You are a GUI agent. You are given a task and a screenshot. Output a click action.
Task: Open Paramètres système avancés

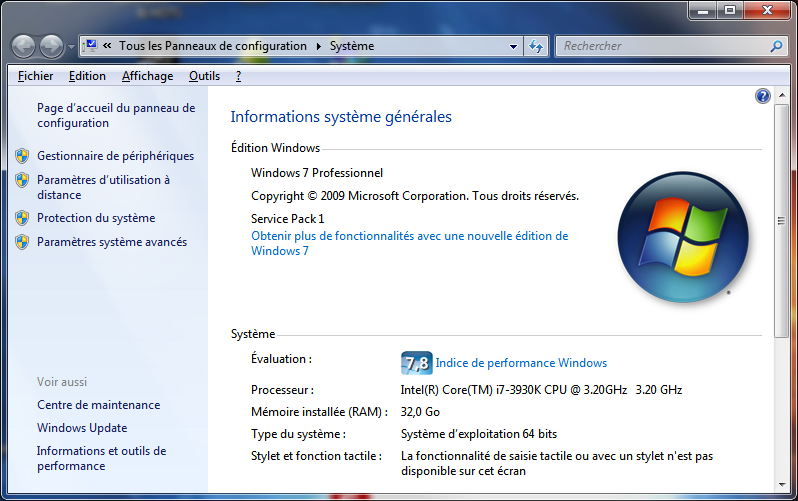click(x=111, y=242)
